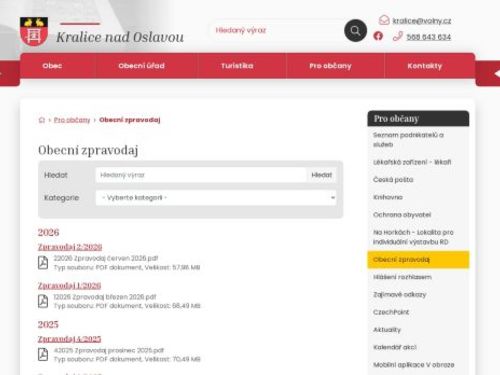Click the home icon in breadcrumb

[42, 120]
